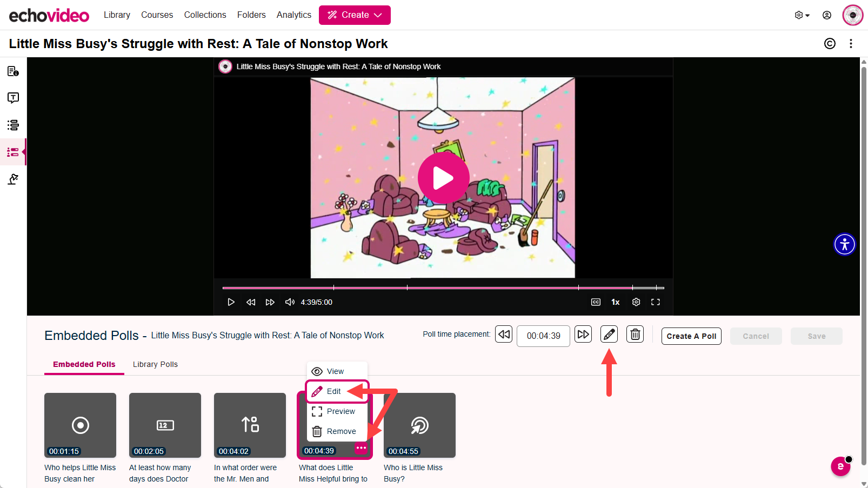Open the copyright info icon
The image size is (868, 488).
point(830,44)
